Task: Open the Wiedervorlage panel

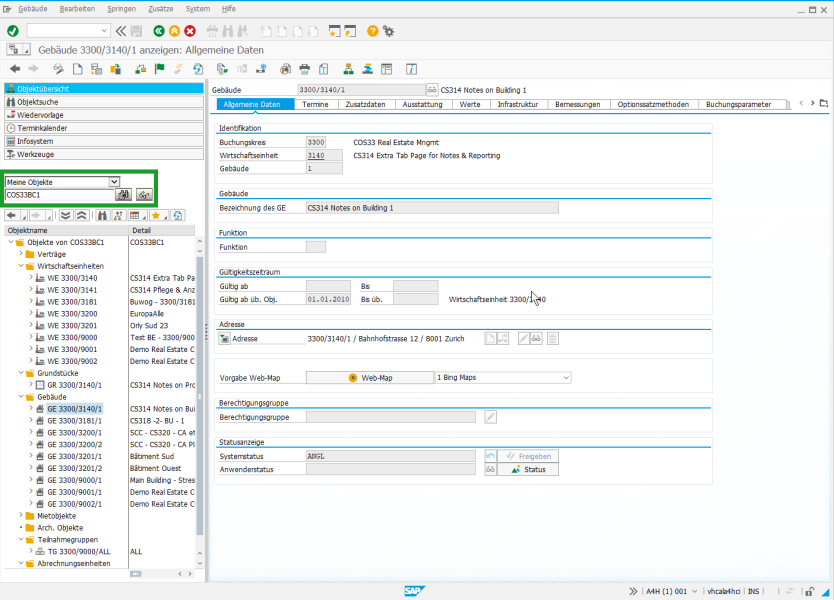Action: tap(104, 115)
